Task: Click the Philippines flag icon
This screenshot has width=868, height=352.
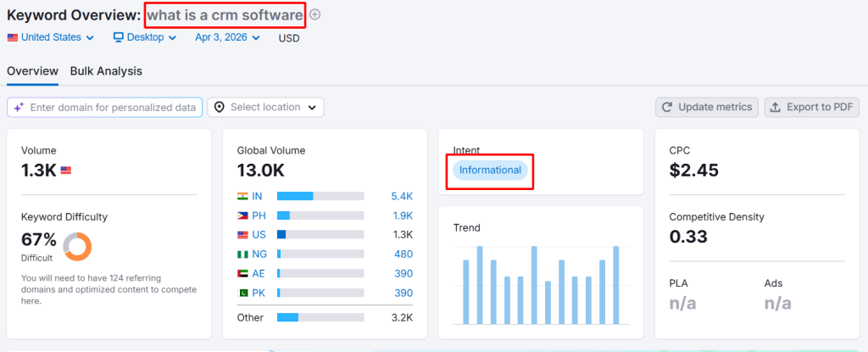Action: (242, 215)
